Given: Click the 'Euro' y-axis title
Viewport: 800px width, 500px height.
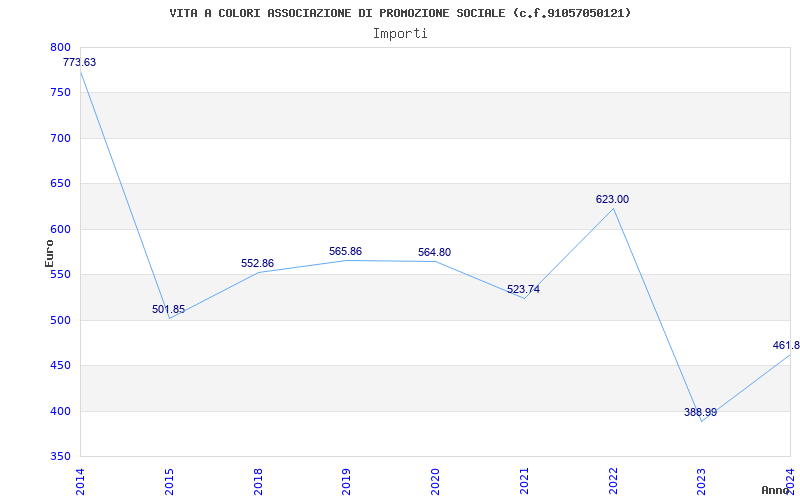Looking at the screenshot, I should (49, 253).
